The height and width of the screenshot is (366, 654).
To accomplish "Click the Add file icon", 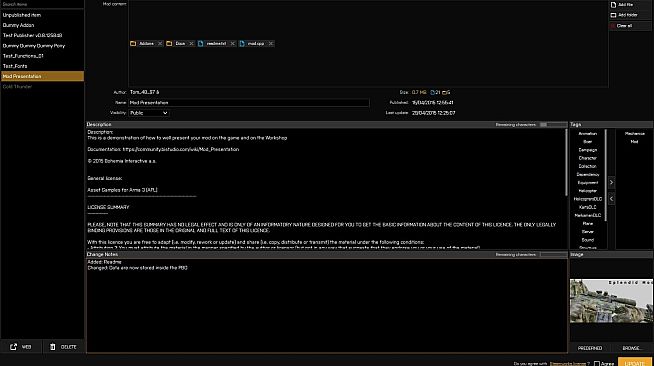I will point(613,5).
